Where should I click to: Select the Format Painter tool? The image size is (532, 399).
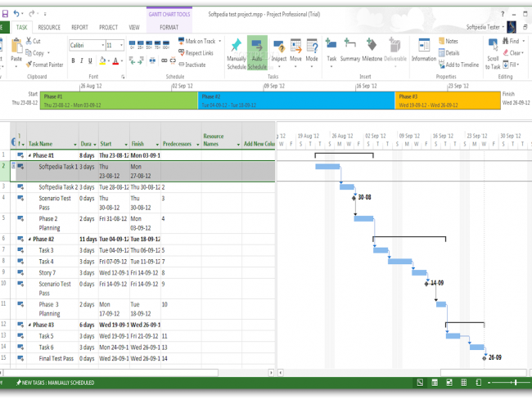click(x=44, y=65)
